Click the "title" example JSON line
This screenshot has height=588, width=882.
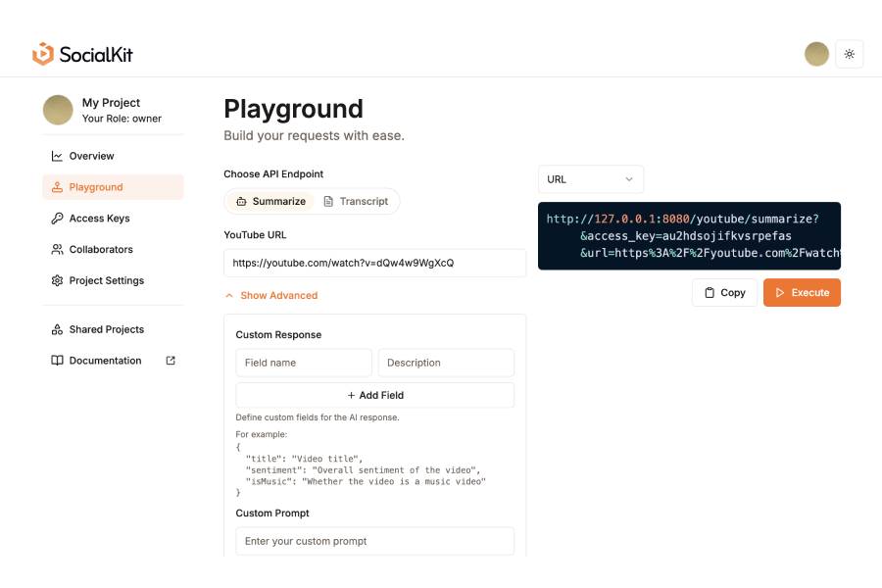pyautogui.click(x=304, y=459)
